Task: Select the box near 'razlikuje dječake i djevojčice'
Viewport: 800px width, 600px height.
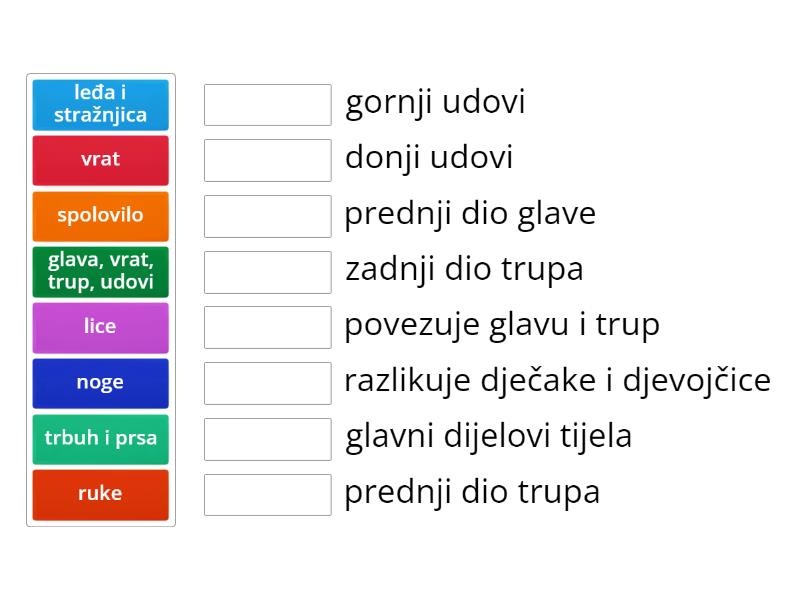Action: [267, 381]
